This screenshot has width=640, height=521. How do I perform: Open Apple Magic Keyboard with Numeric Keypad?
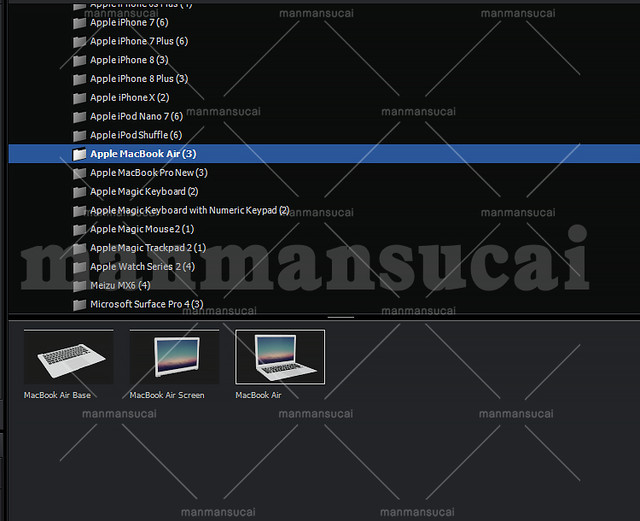[189, 210]
